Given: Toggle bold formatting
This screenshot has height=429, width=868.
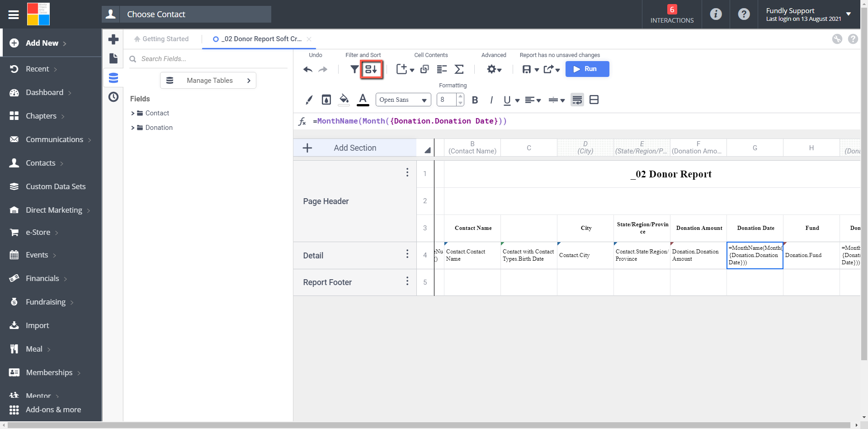Looking at the screenshot, I should point(475,100).
